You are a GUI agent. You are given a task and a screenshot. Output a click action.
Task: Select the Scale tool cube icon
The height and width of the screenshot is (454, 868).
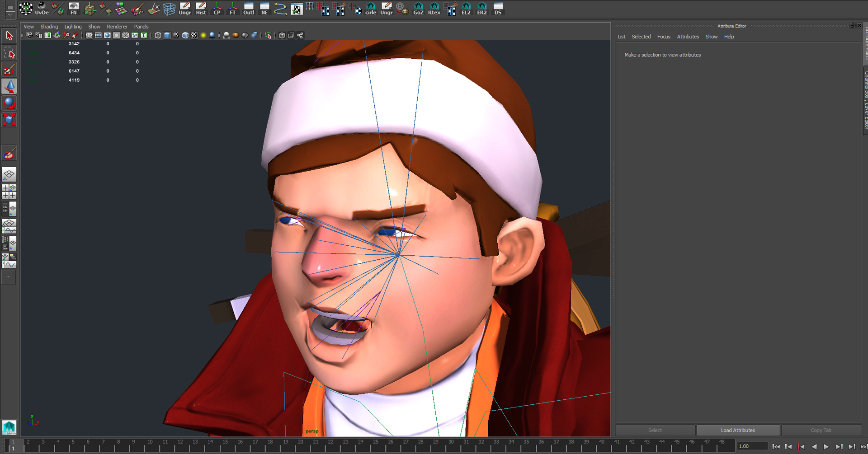[x=9, y=120]
